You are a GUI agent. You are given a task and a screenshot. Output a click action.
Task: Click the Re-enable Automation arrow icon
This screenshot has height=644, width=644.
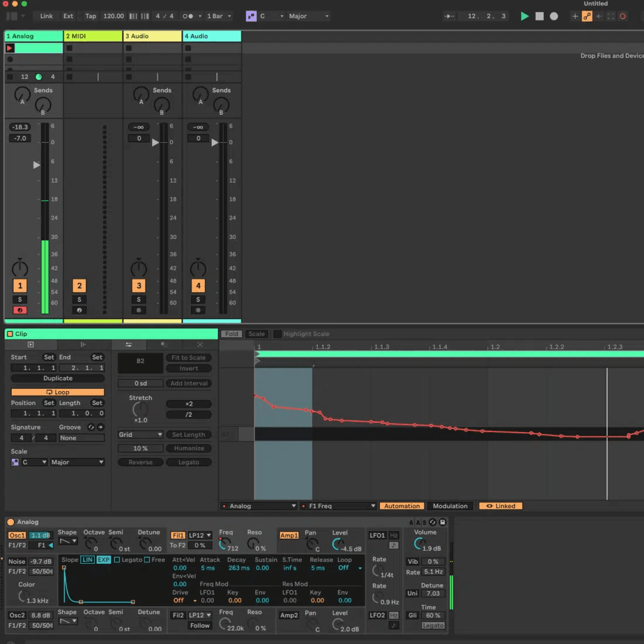coord(599,16)
